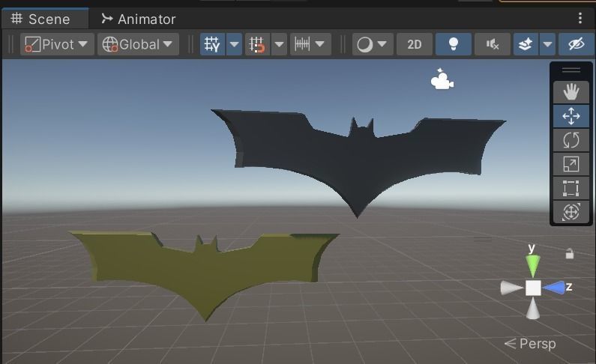
Task: Switch to the Scene tab
Action: tap(45, 19)
